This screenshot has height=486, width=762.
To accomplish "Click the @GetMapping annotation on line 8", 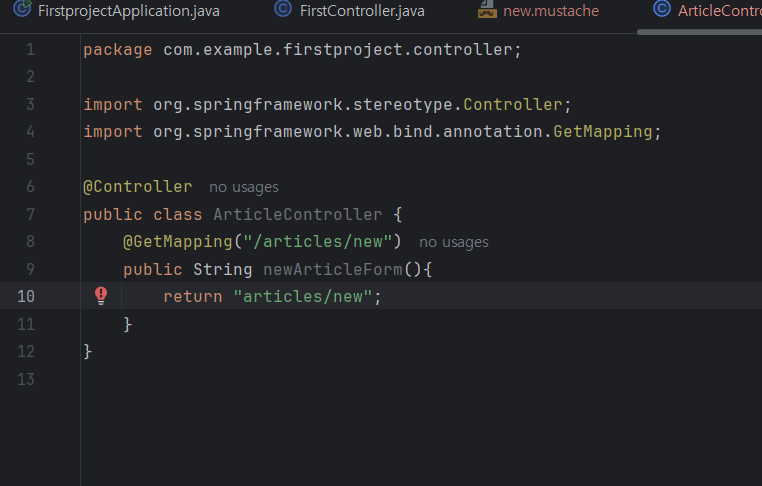I will click(x=178, y=242).
